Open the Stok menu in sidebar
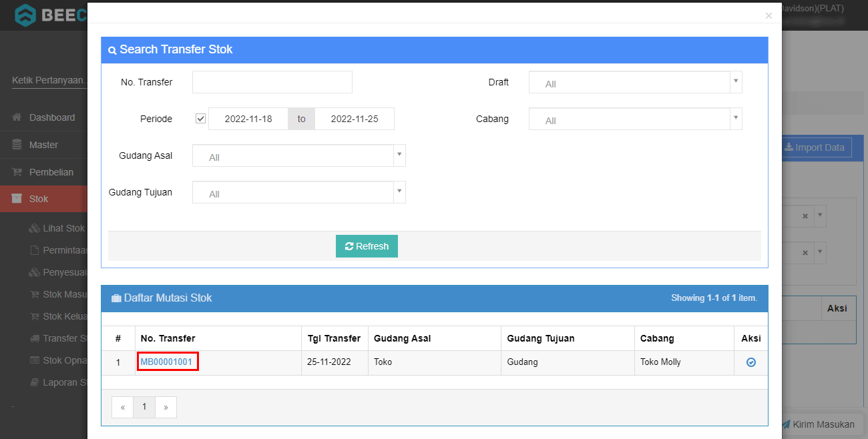The width and height of the screenshot is (868, 439). click(x=39, y=199)
